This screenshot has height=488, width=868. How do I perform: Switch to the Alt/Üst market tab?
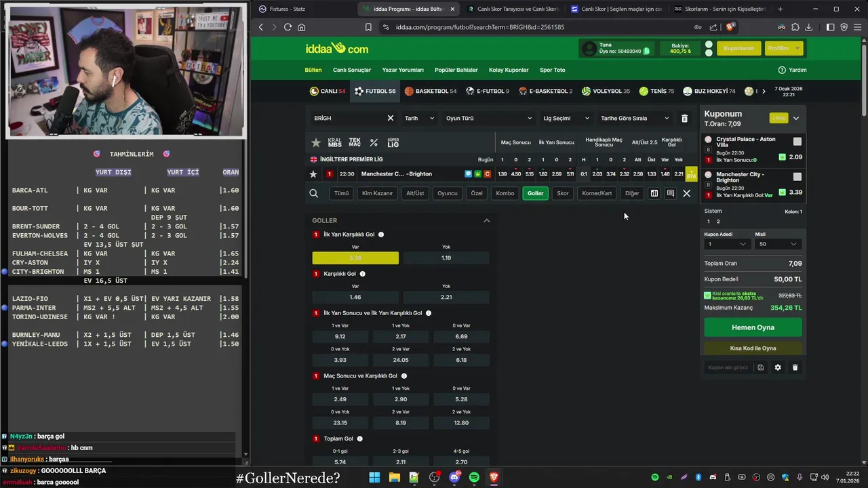click(415, 193)
